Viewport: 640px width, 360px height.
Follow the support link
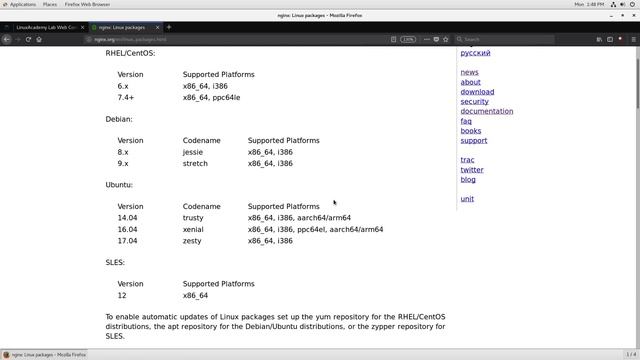474,140
